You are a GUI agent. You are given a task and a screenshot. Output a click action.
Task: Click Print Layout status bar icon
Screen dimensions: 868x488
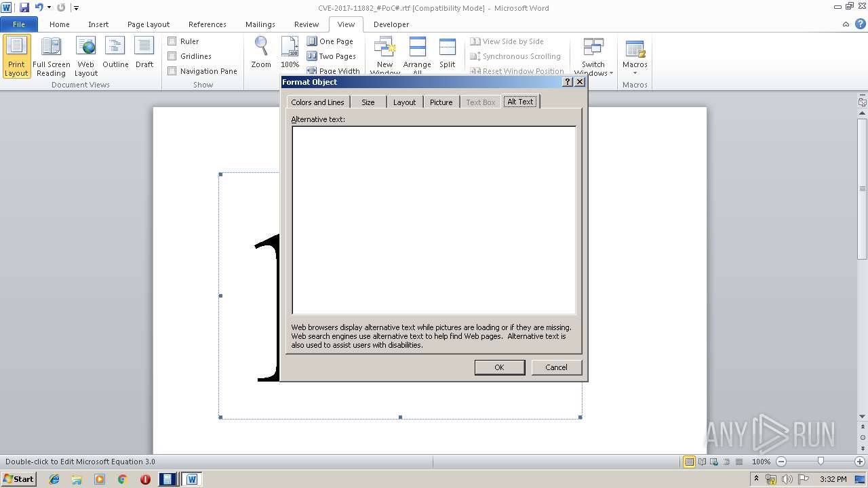click(690, 462)
